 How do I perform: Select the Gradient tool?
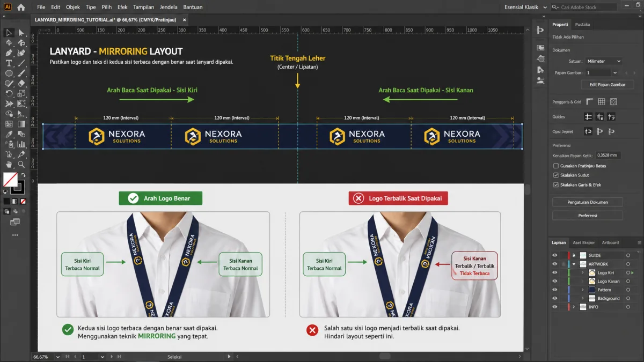(x=21, y=124)
